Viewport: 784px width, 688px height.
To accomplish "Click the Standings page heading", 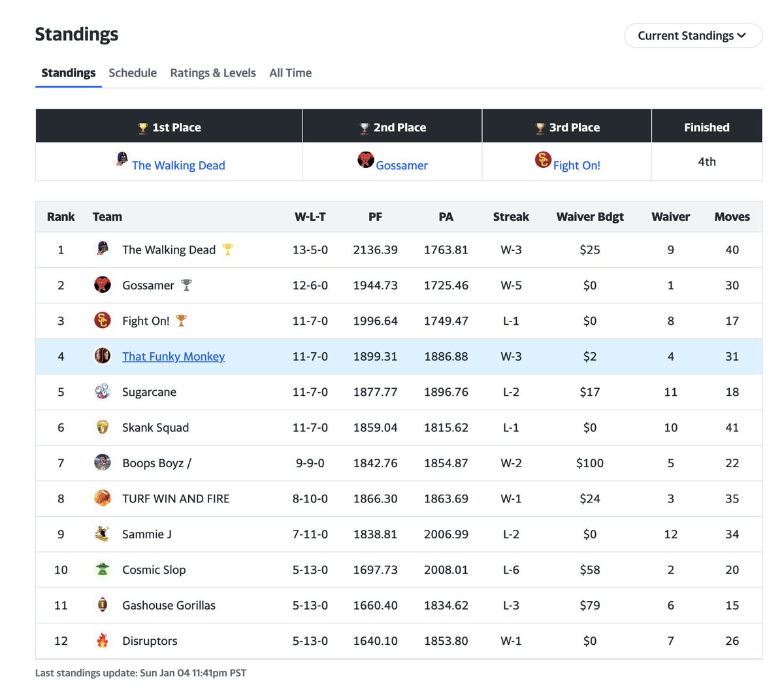I will click(76, 34).
